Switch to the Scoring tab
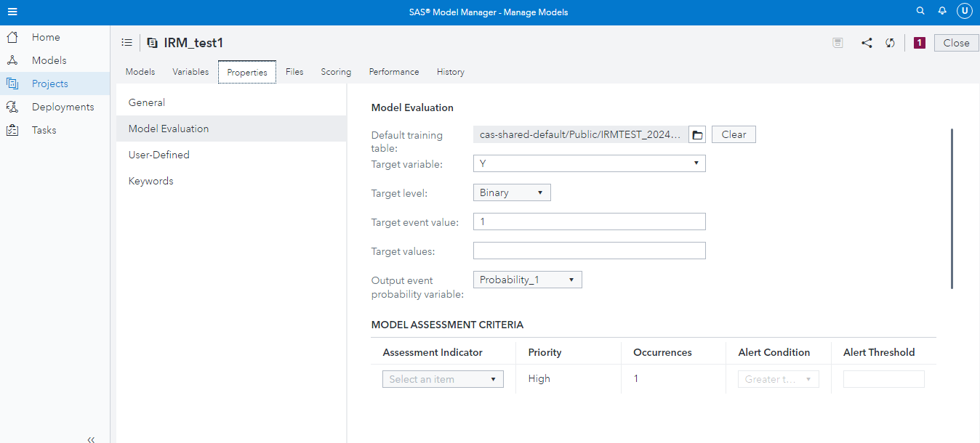 pyautogui.click(x=336, y=72)
